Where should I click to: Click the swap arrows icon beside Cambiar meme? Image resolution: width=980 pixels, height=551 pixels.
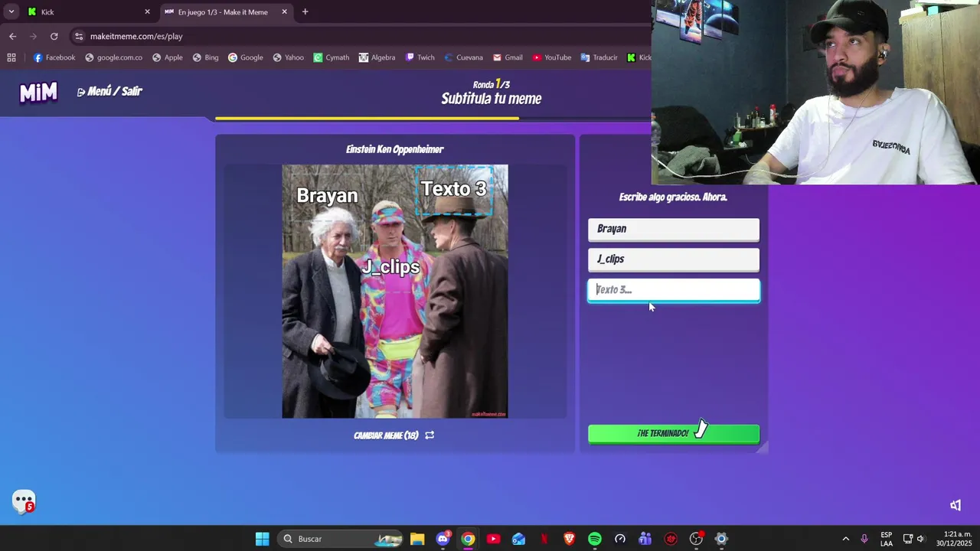(x=430, y=435)
